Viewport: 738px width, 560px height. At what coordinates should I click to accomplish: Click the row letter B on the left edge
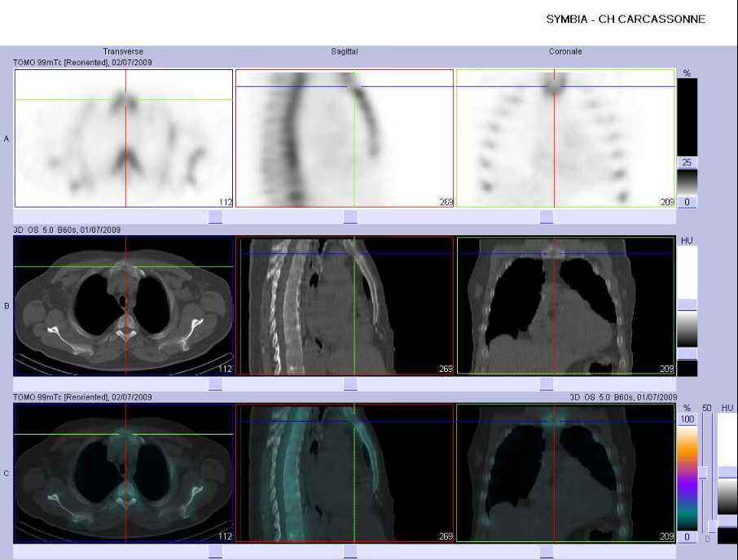(7, 306)
